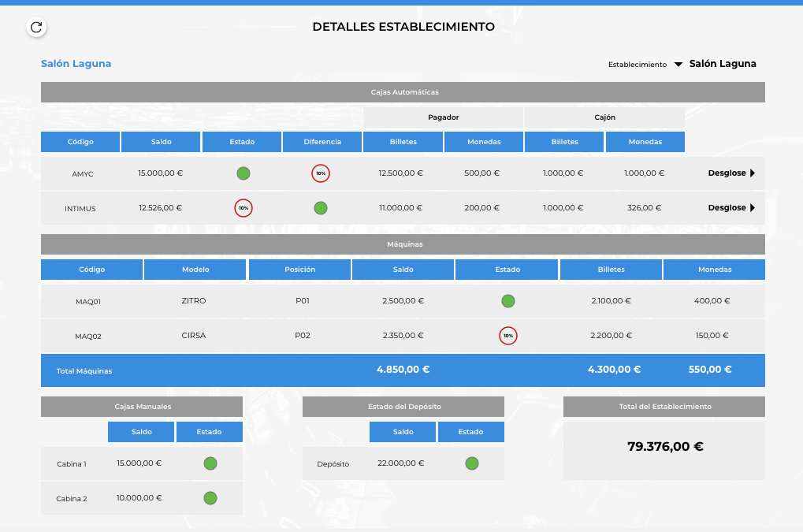Click Depósito green status dot
Screen dimensions: 803x532
pyautogui.click(x=472, y=463)
